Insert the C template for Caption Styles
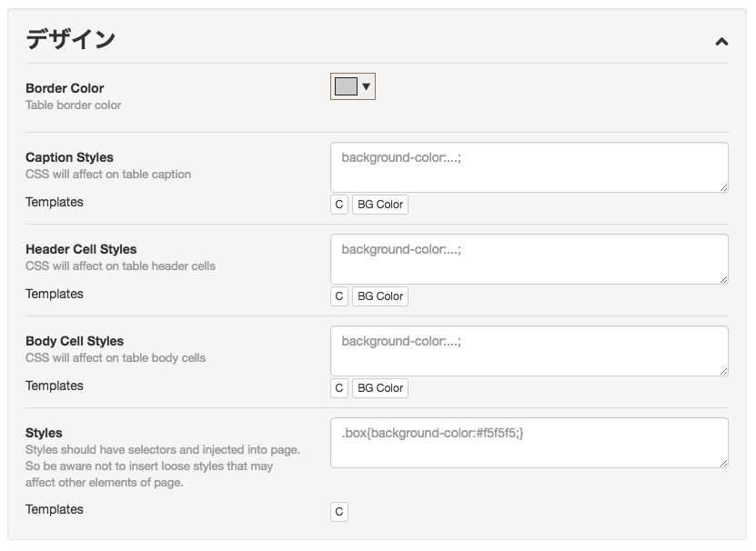Viewport: 756px width, 551px height. [x=339, y=205]
